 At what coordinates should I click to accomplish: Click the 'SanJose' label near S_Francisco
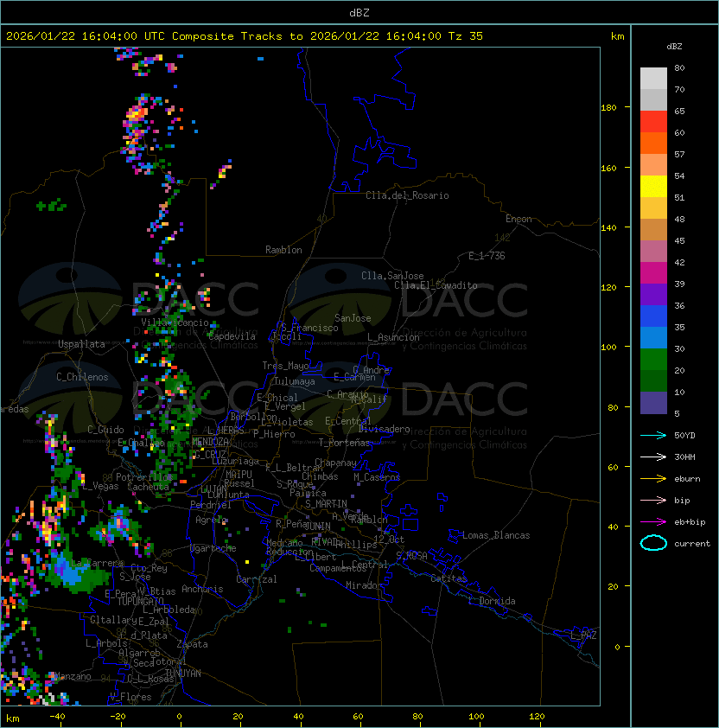(353, 318)
